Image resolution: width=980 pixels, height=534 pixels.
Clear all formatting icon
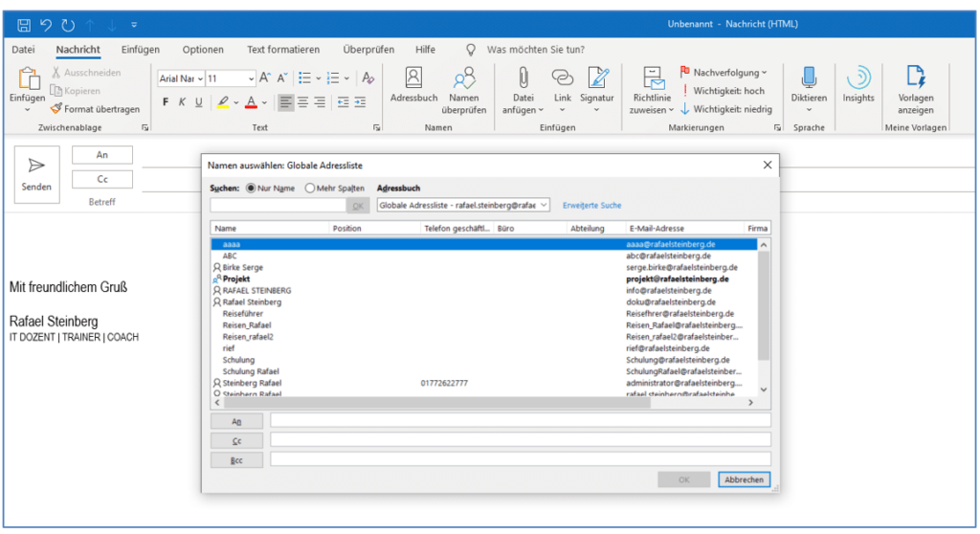coord(367,78)
